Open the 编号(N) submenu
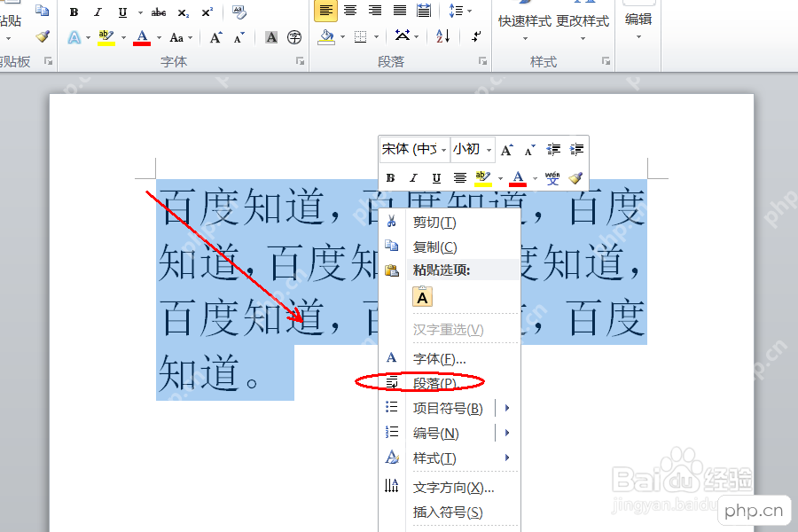The width and height of the screenshot is (798, 532). 450,434
